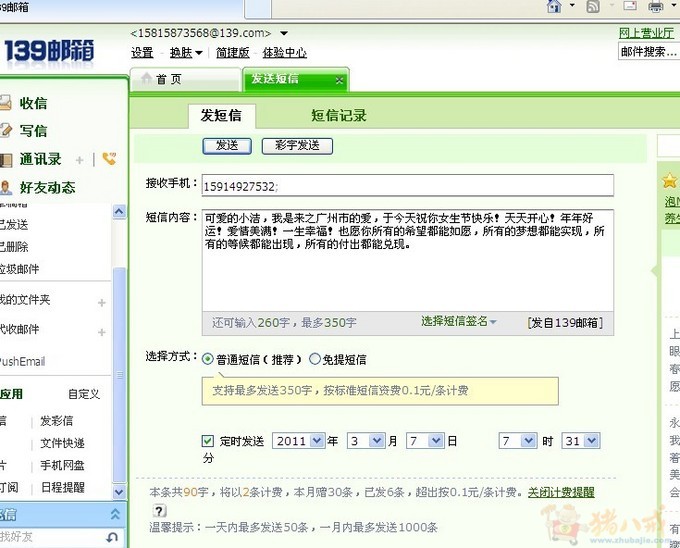Image resolution: width=680 pixels, height=548 pixels.
Task: Click the 邮件搜索 search field
Action: point(649,52)
